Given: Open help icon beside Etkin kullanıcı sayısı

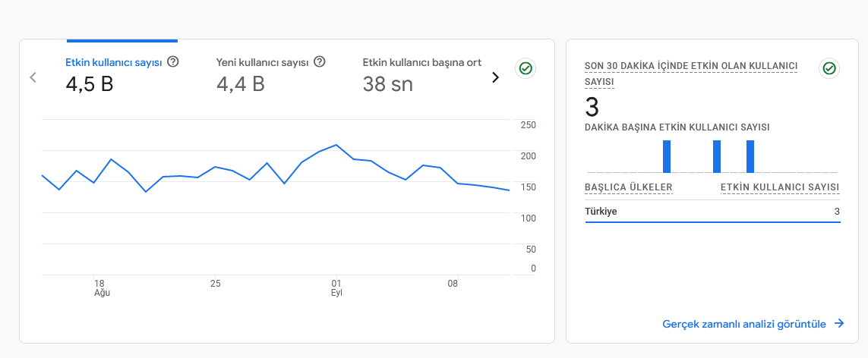Looking at the screenshot, I should click(x=172, y=62).
